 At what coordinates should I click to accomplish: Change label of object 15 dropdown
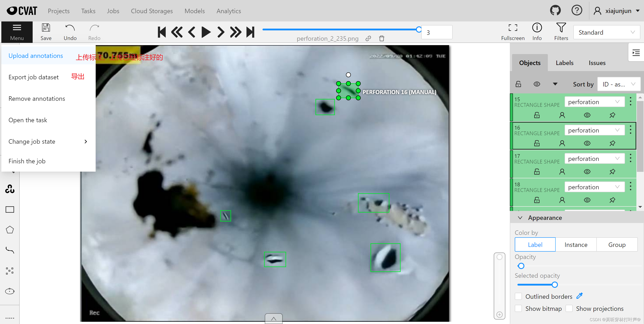pos(594,102)
